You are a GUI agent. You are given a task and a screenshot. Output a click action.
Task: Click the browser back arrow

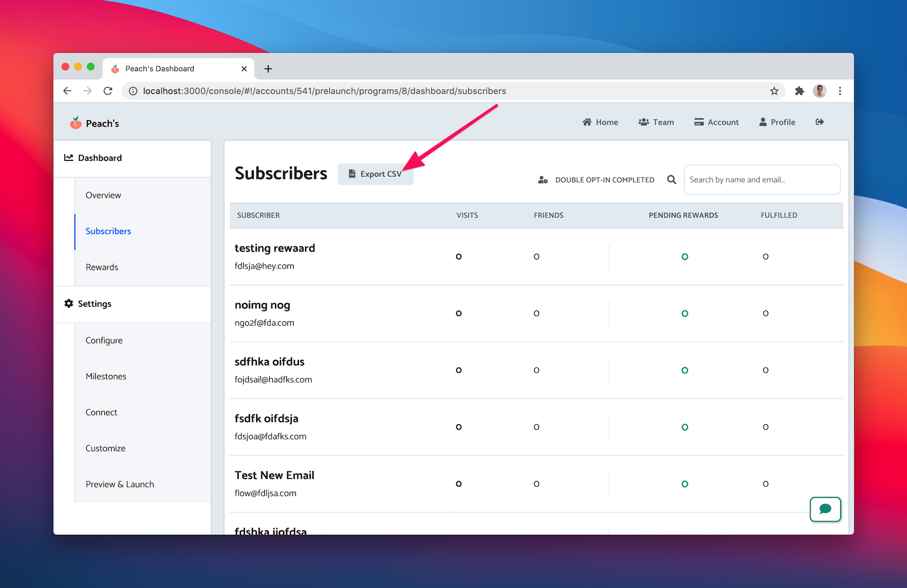(x=67, y=91)
